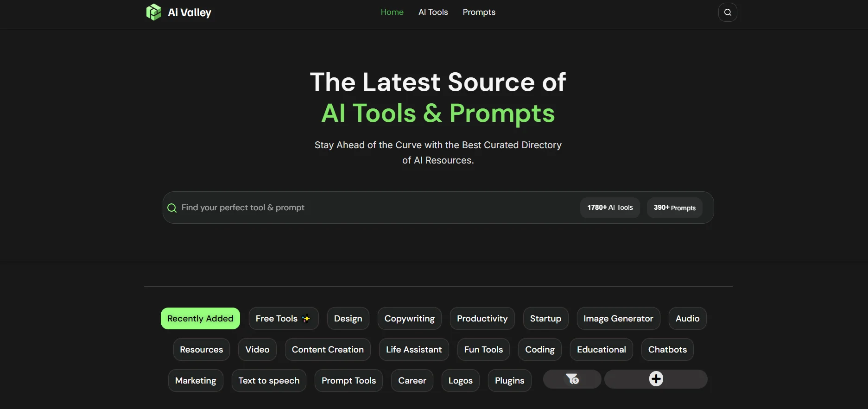The height and width of the screenshot is (409, 868).
Task: Choose the Coding category chip
Action: click(540, 349)
